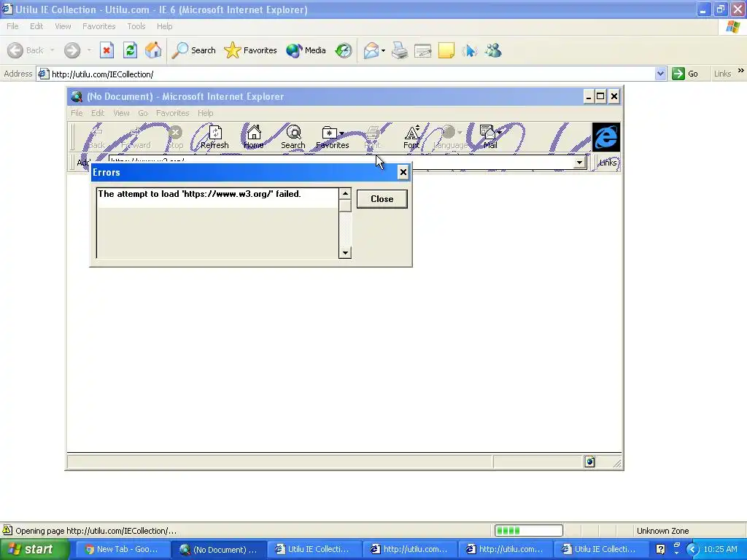Click the Edit page icon in IE 6 toolbar
Image resolution: width=747 pixels, height=560 pixels.
(x=422, y=50)
